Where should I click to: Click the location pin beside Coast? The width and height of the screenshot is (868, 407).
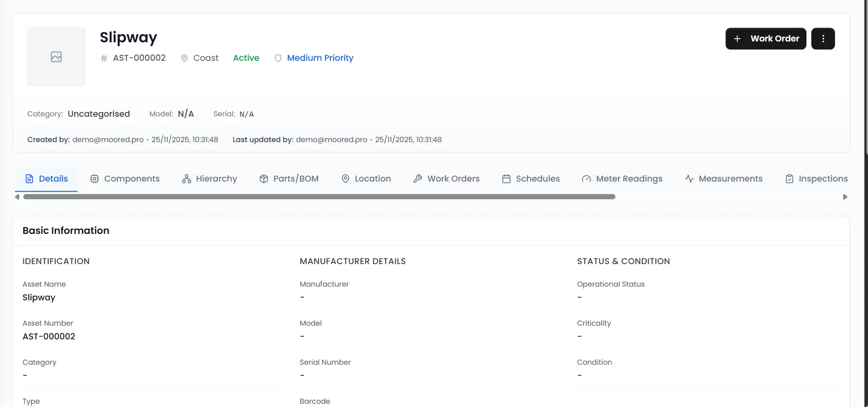point(184,58)
